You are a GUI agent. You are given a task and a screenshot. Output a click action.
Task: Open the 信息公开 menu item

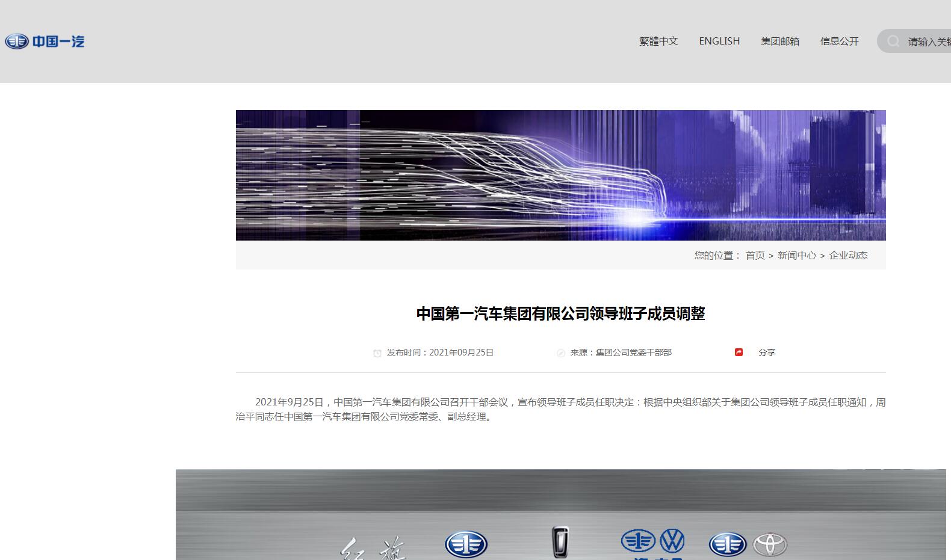pyautogui.click(x=840, y=41)
